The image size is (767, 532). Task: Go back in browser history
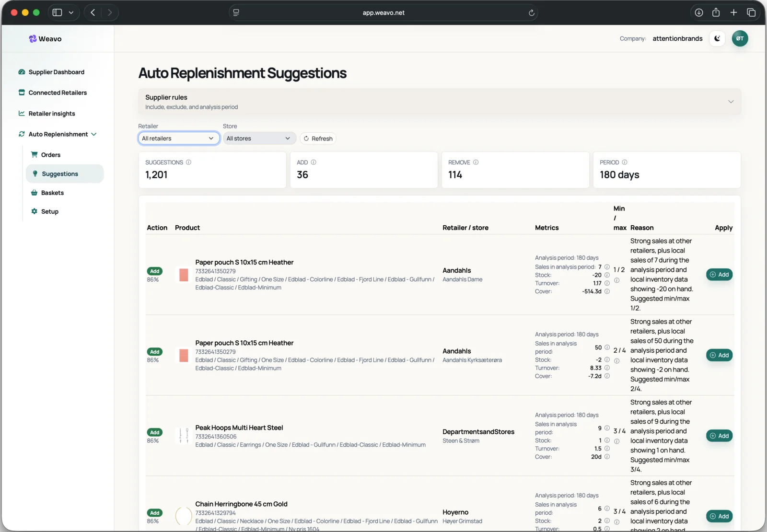(93, 12)
